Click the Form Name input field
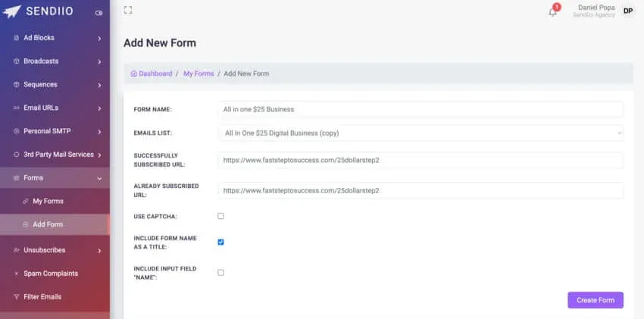Image resolution: width=644 pixels, height=319 pixels. 420,109
